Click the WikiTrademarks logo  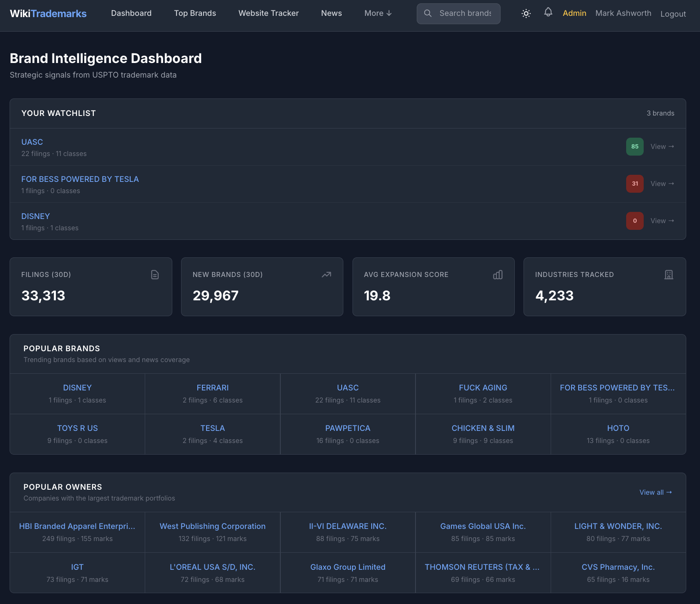pos(48,13)
